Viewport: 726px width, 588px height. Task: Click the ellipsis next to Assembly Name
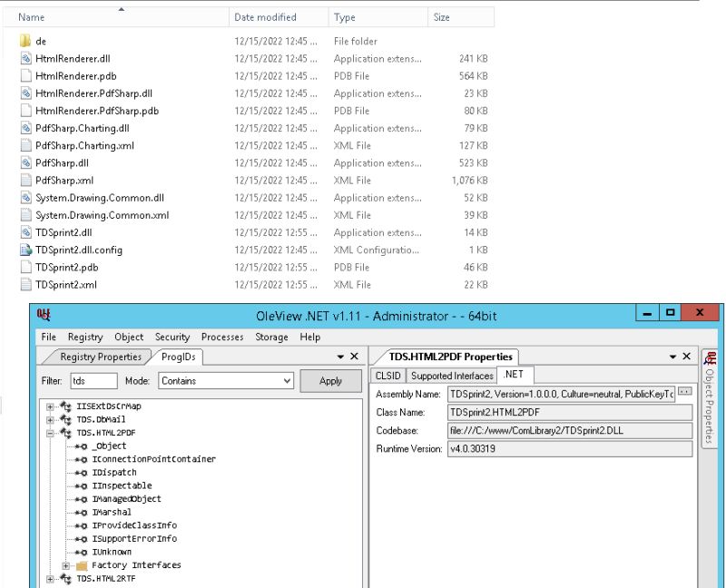click(686, 390)
